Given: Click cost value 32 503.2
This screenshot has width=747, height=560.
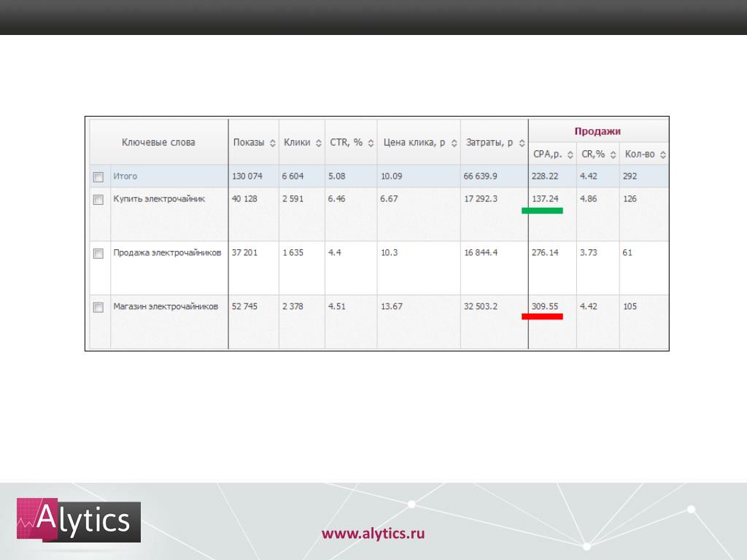Looking at the screenshot, I should coord(481,306).
